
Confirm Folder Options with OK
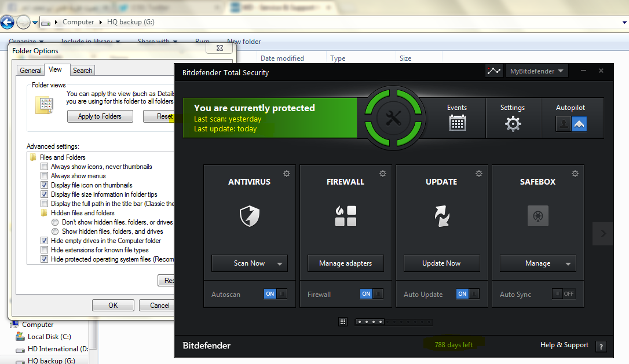point(113,306)
